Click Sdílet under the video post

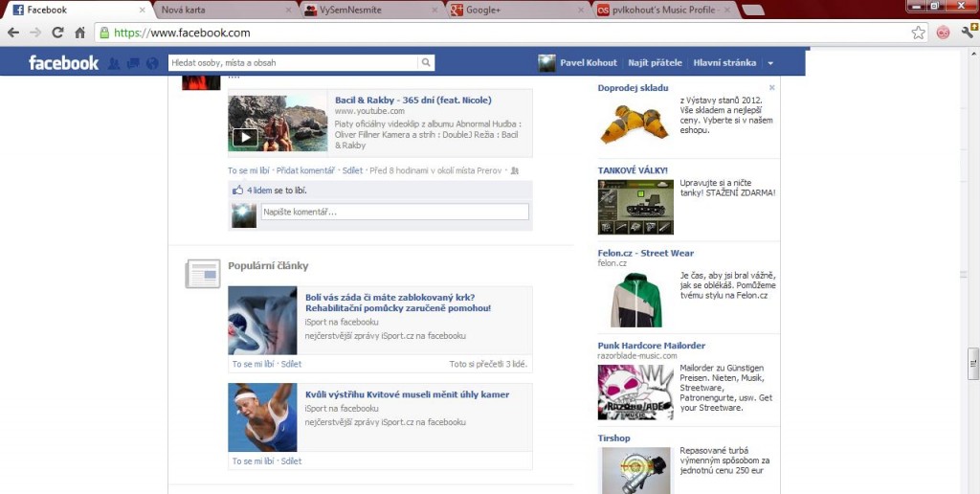(352, 170)
